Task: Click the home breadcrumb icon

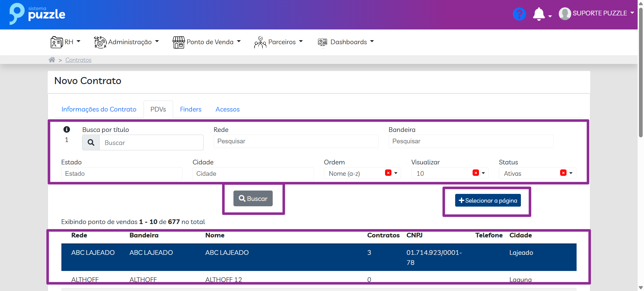Action: tap(52, 60)
